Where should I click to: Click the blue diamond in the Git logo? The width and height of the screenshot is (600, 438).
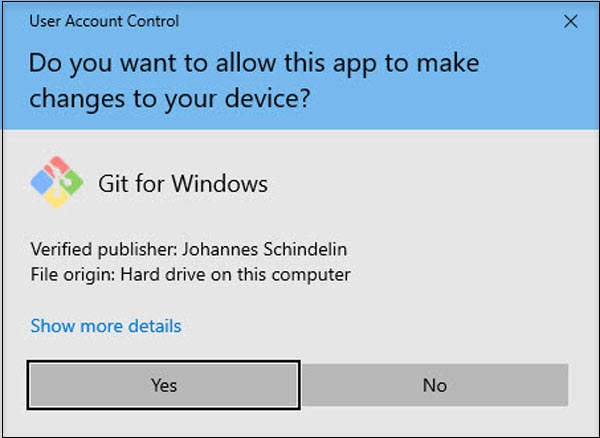42,184
